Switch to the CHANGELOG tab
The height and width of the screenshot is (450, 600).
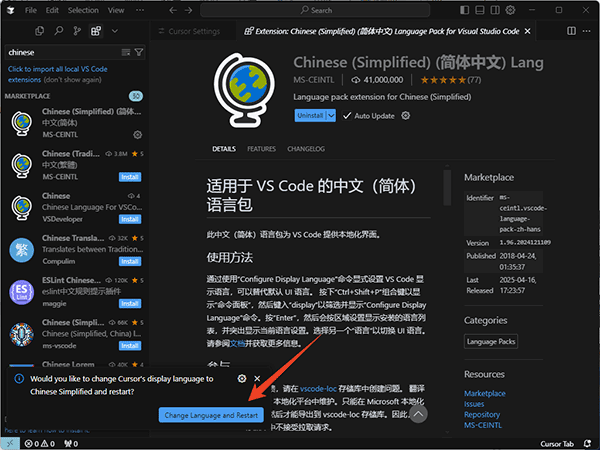coord(306,149)
